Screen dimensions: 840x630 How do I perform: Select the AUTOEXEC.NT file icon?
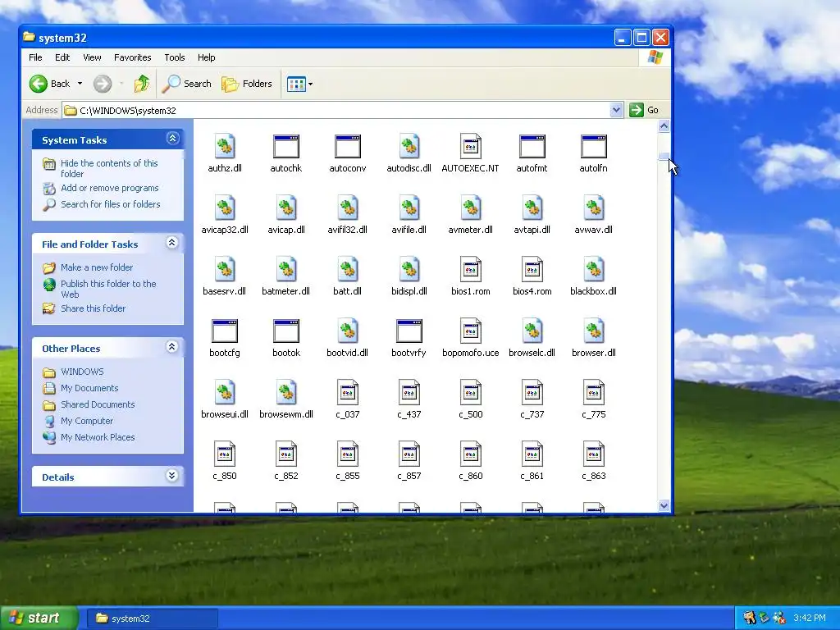coord(470,146)
